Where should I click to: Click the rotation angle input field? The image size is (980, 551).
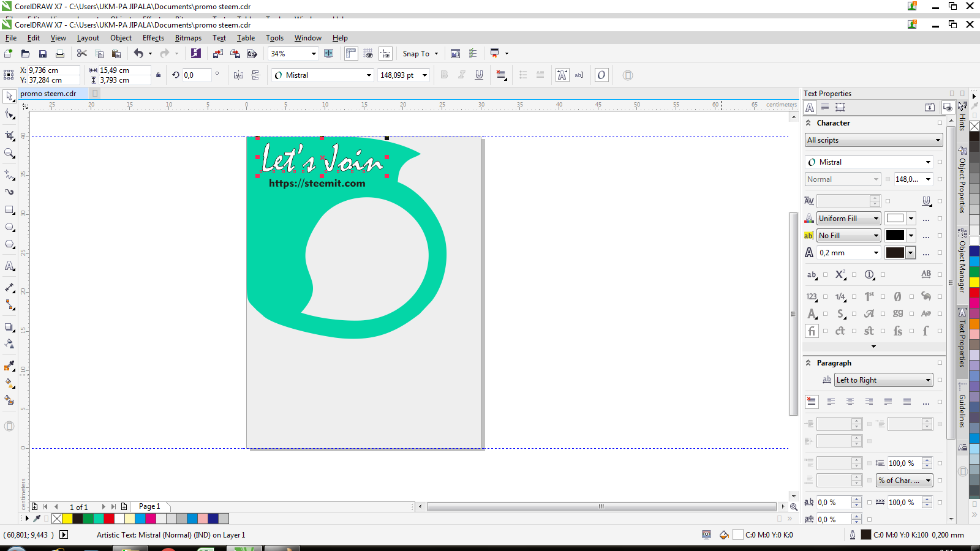(197, 75)
